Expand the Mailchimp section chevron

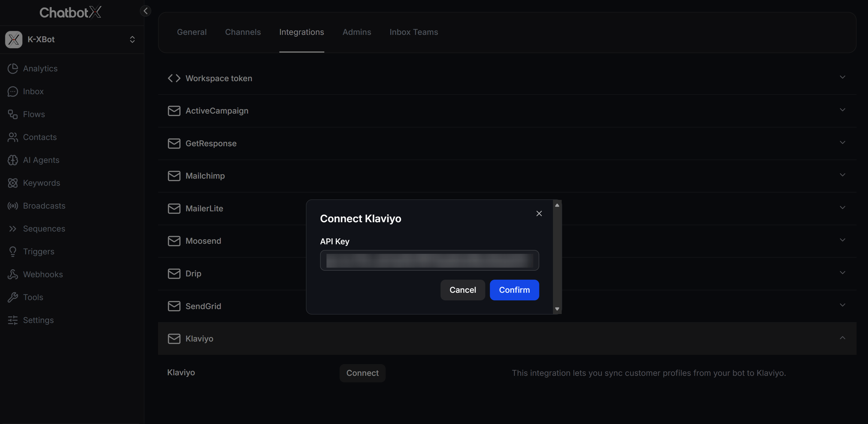842,175
